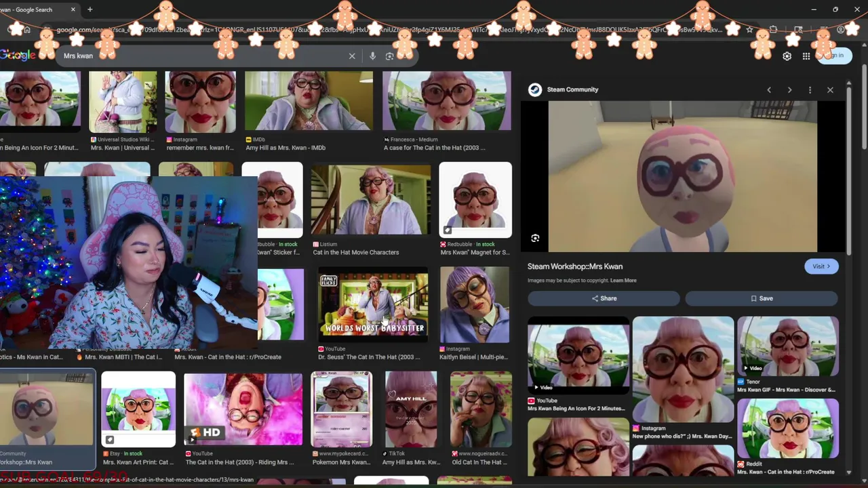Open search by image camera icon
The image size is (868, 488).
389,56
